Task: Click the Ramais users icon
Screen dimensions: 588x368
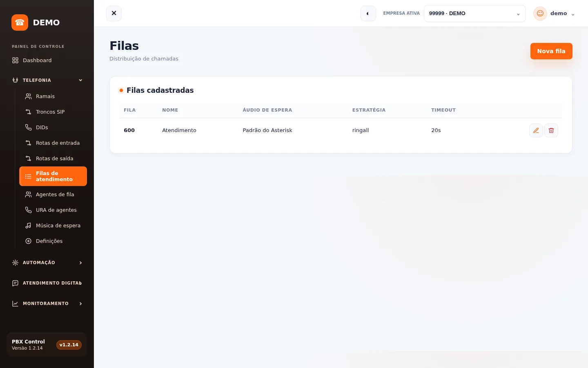Action: tap(28, 96)
